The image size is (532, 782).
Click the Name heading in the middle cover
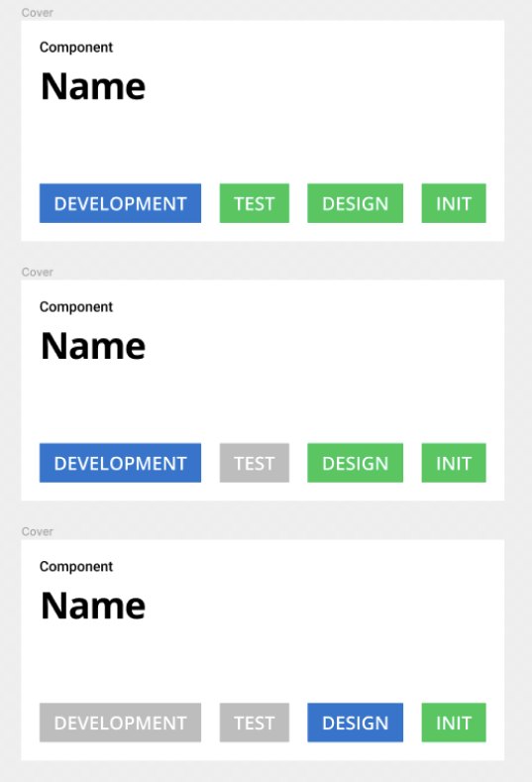tap(93, 346)
